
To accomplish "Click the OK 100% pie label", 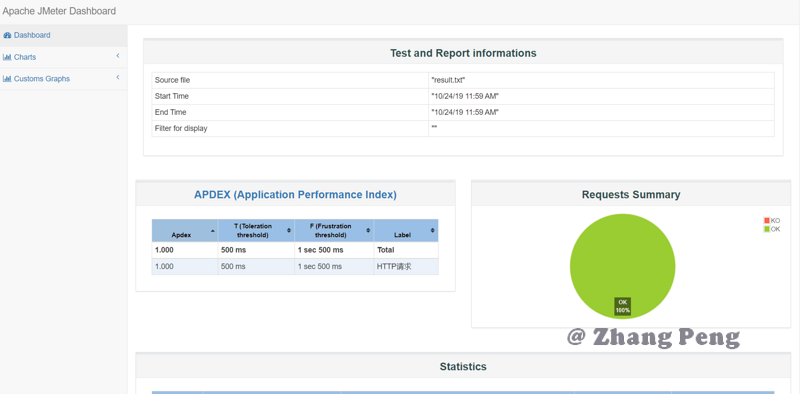I will [x=622, y=306].
